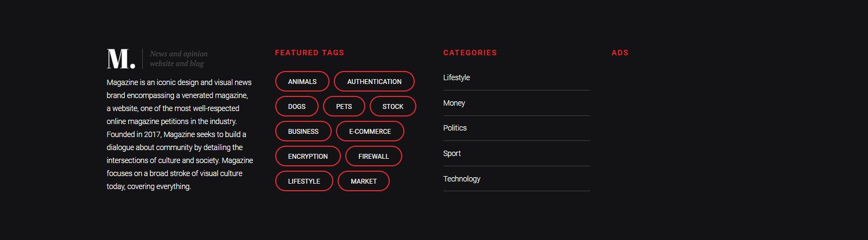Screen dimensions: 868x240
Task: Click the FEATURED TAGS heading
Action: [x=309, y=53]
